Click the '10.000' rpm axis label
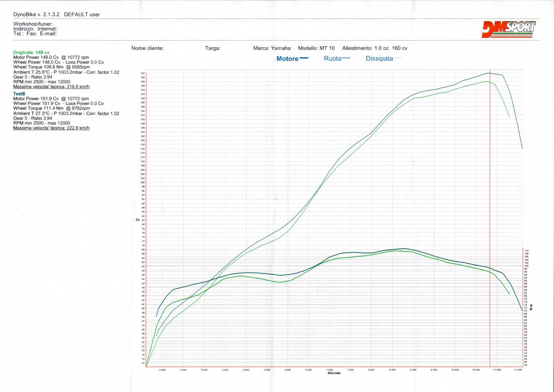554x392 pixels. click(455, 370)
